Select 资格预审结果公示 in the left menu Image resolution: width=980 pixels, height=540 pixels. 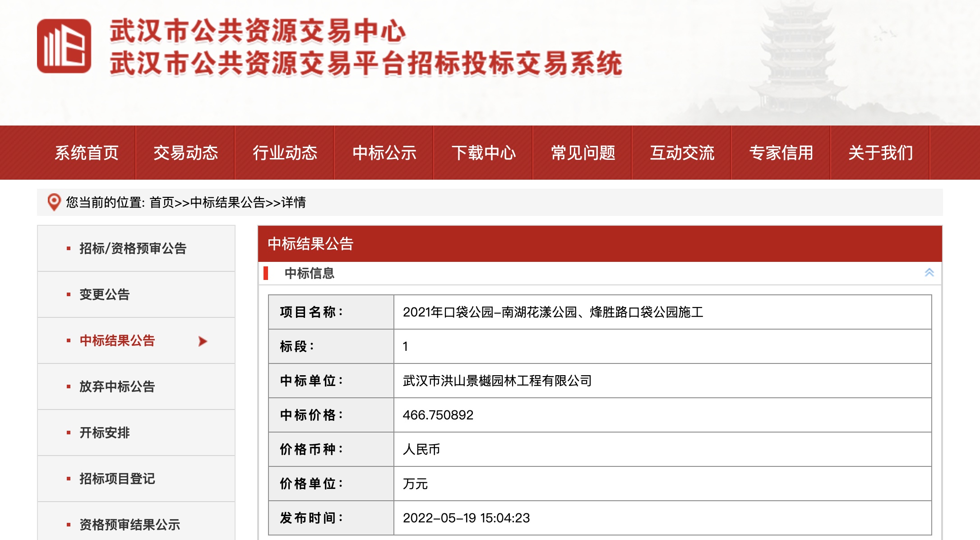pyautogui.click(x=129, y=524)
